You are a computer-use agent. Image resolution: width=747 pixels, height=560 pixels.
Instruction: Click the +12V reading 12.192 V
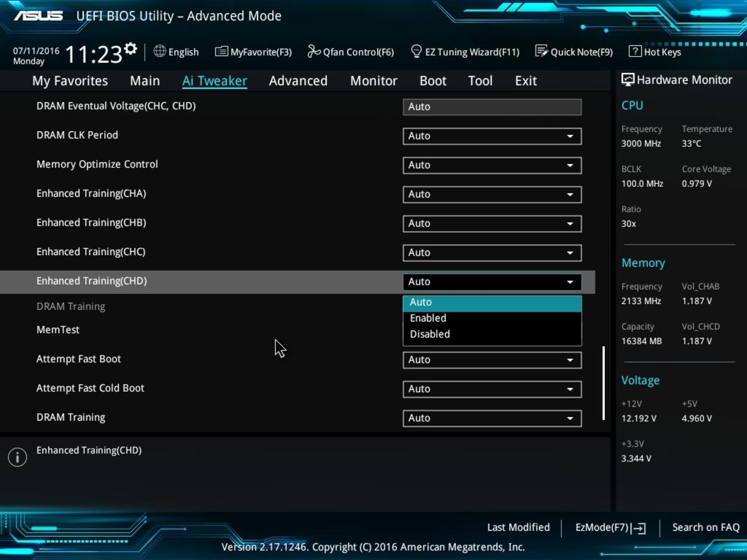[639, 418]
